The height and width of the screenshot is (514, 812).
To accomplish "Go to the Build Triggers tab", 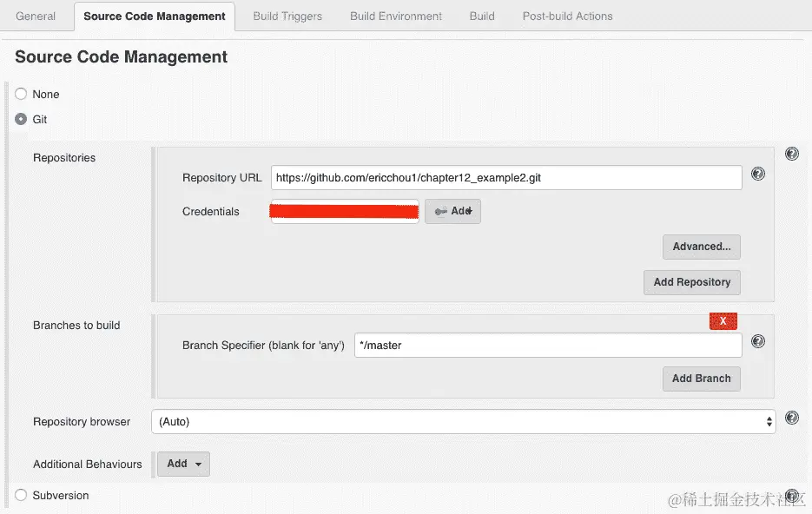I will [x=287, y=16].
